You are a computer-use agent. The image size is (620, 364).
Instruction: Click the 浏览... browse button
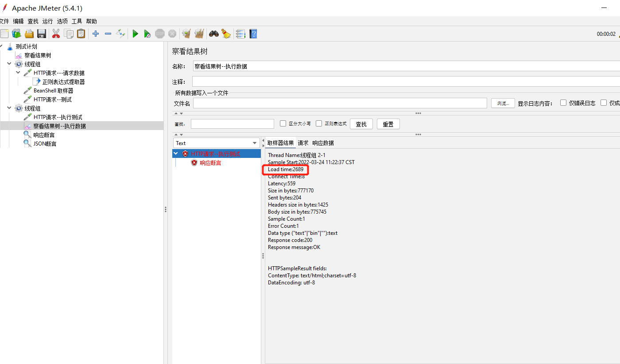503,103
